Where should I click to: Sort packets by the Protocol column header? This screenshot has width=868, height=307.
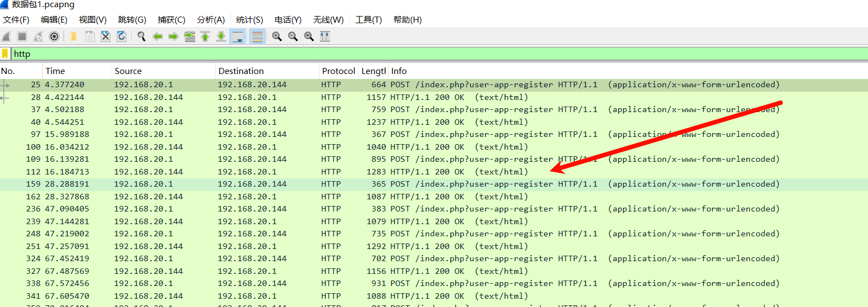tap(338, 71)
